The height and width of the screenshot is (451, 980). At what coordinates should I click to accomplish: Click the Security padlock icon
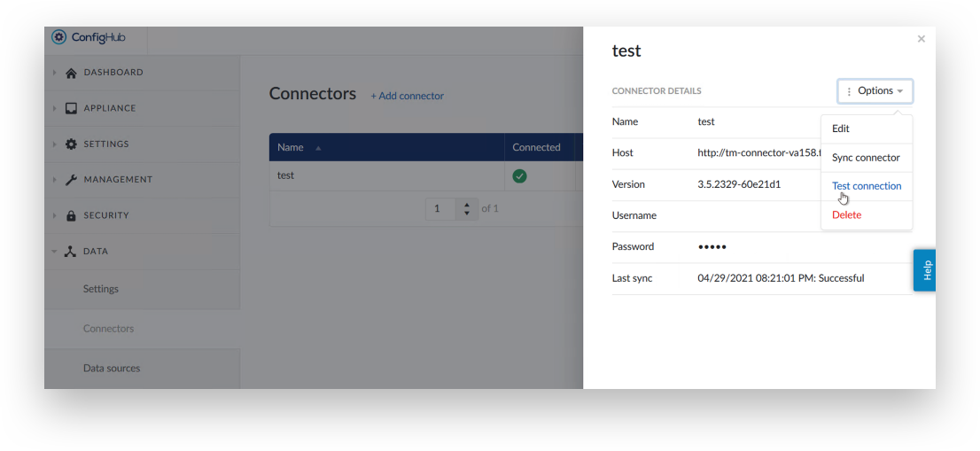tap(71, 215)
